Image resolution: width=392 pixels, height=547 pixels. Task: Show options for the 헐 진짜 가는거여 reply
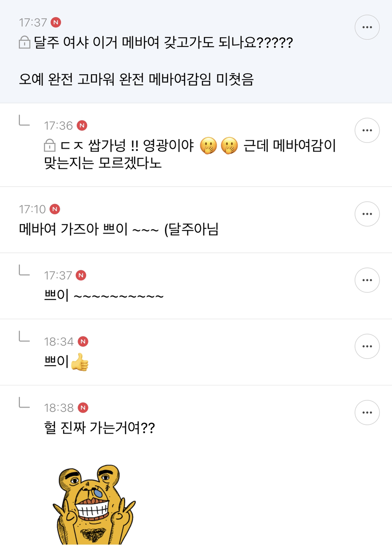tap(367, 413)
